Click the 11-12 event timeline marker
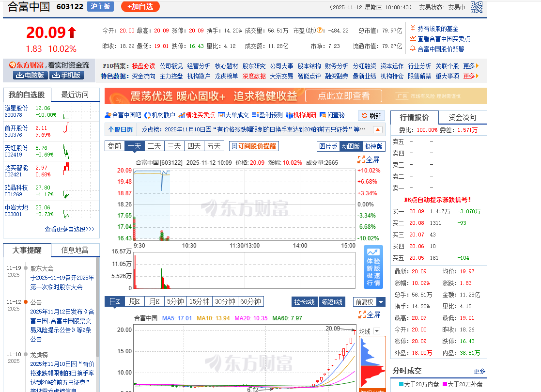This screenshot has width=541, height=392. point(26,302)
